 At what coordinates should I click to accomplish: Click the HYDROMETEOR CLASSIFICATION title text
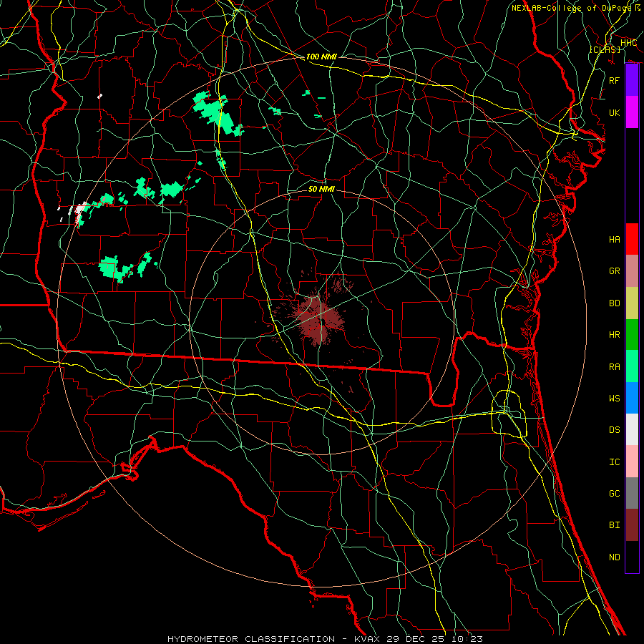251,639
